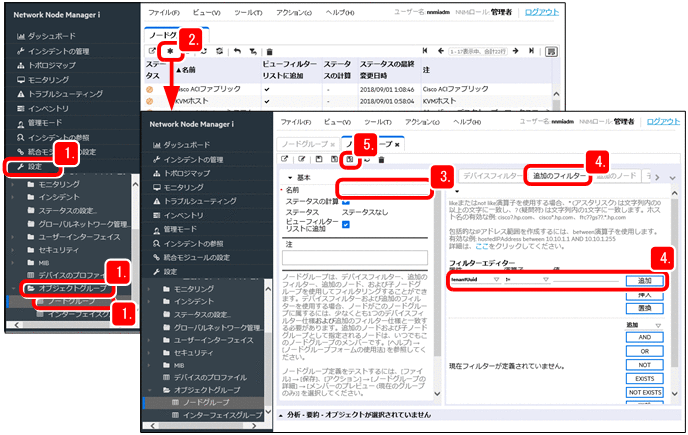
Task: Click ログアウト link in front window
Action: coord(663,122)
